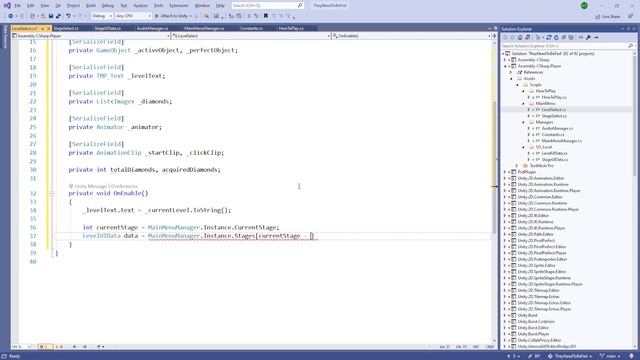Switch to the StageSelect.cs tab

click(x=66, y=28)
